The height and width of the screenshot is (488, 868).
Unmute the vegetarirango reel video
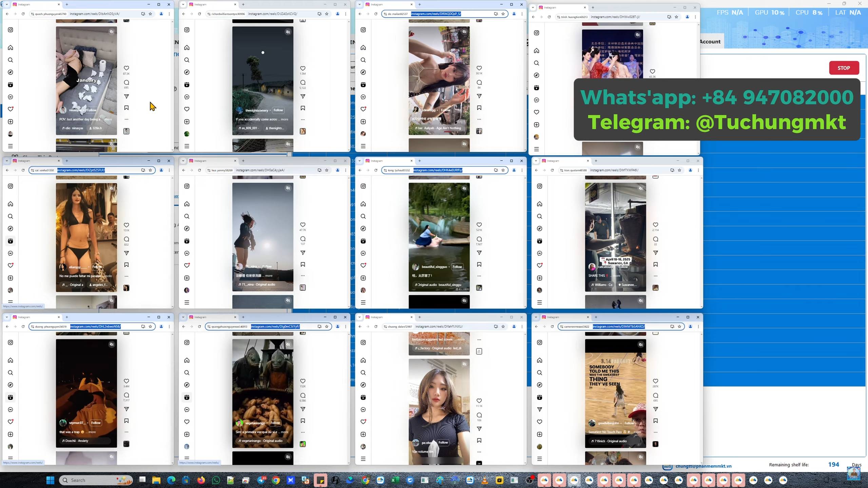(288, 345)
